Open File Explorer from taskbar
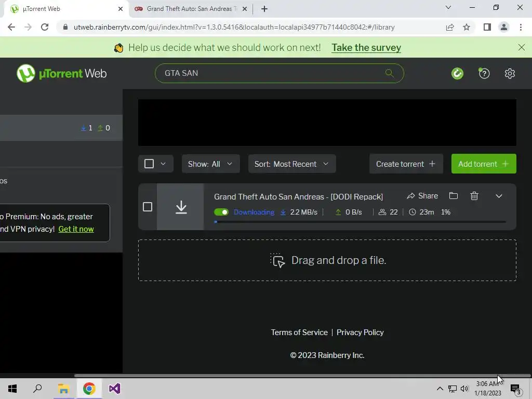This screenshot has height=399, width=532. point(63,389)
